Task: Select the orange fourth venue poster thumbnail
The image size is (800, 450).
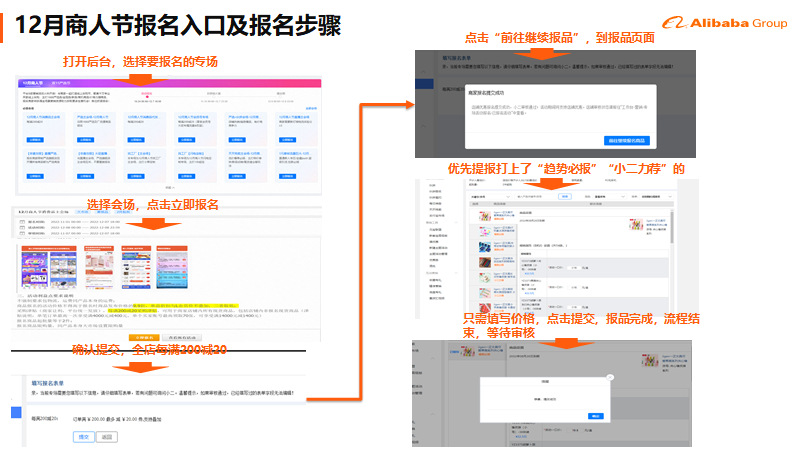Action: coord(170,267)
